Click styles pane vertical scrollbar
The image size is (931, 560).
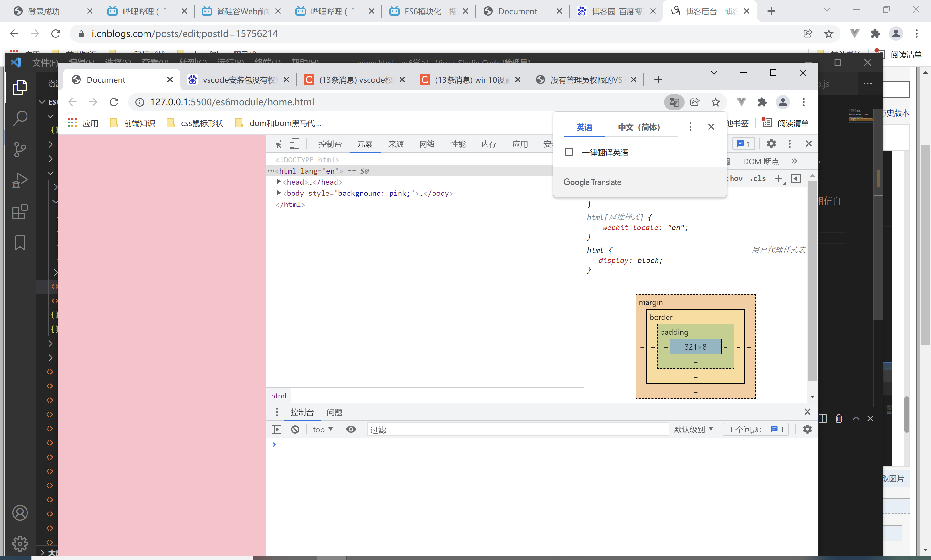[812, 281]
